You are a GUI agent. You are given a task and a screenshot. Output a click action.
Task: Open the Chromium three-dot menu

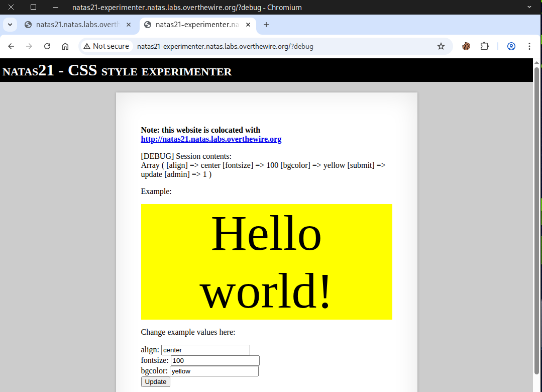pos(529,46)
